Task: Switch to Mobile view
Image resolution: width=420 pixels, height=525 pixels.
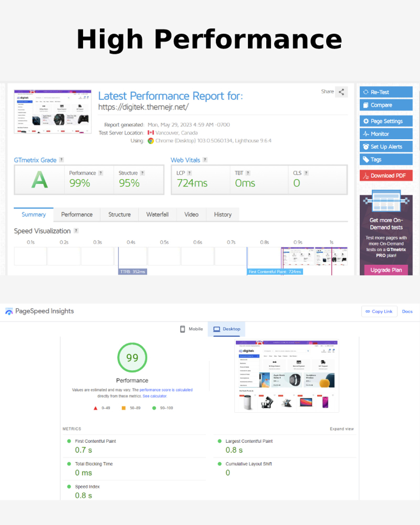Action: (x=191, y=329)
